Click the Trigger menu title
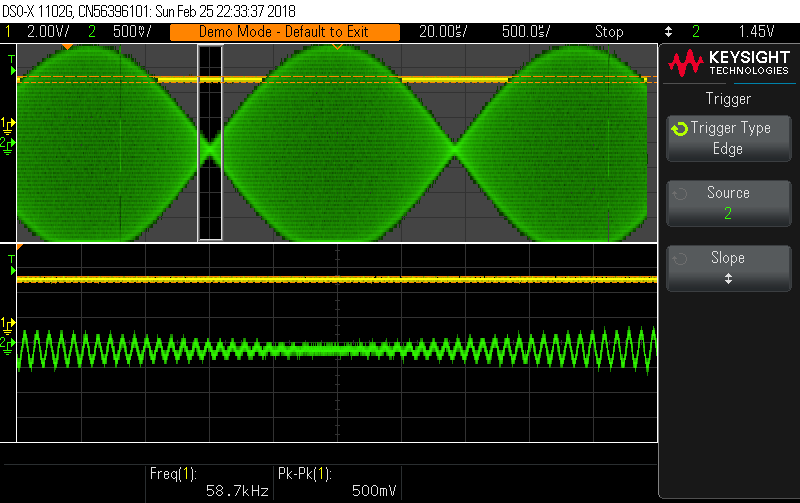 pyautogui.click(x=728, y=98)
